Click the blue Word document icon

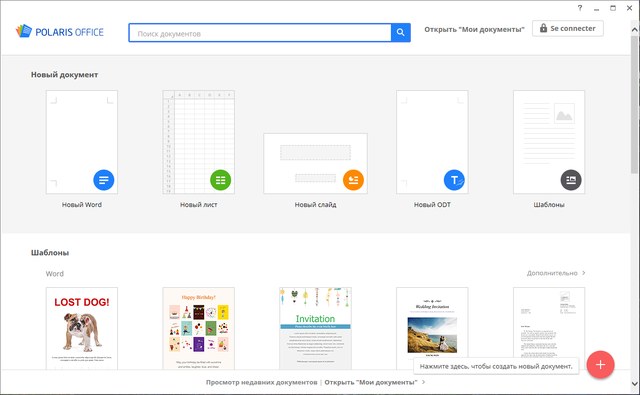click(x=104, y=180)
